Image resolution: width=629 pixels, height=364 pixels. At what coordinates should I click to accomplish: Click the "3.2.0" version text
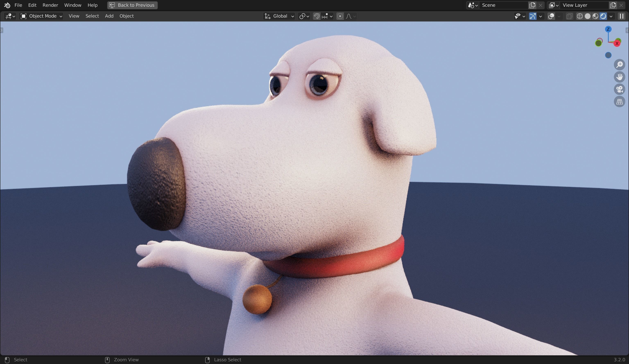coord(619,360)
